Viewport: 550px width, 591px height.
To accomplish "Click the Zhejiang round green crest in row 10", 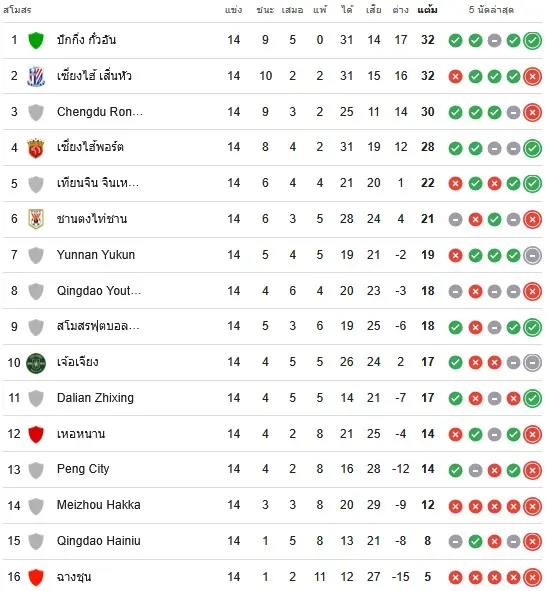I will tap(36, 363).
